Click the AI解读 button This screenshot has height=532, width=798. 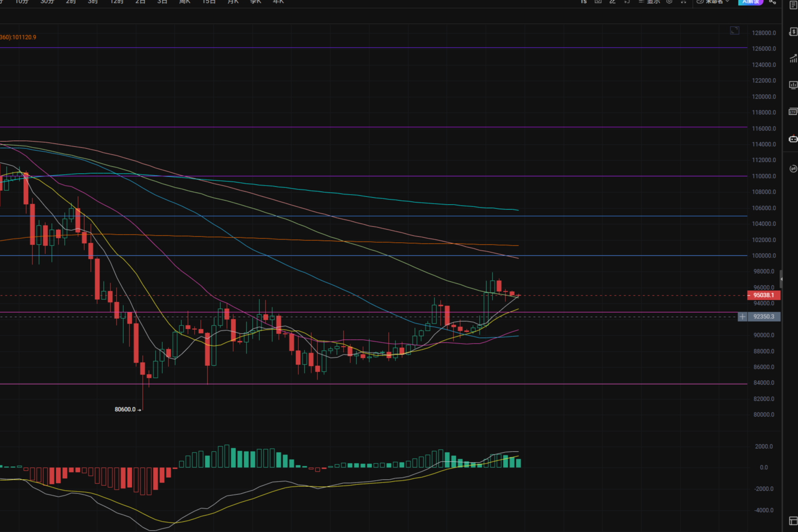(x=750, y=2)
